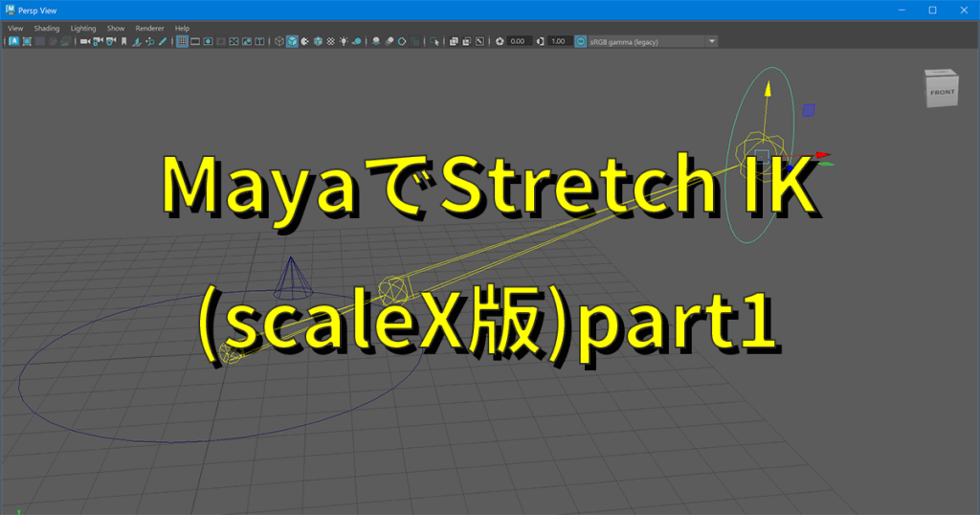This screenshot has height=515, width=980.
Task: Open the sRGB gamma view transform dropdown
Action: tap(653, 41)
